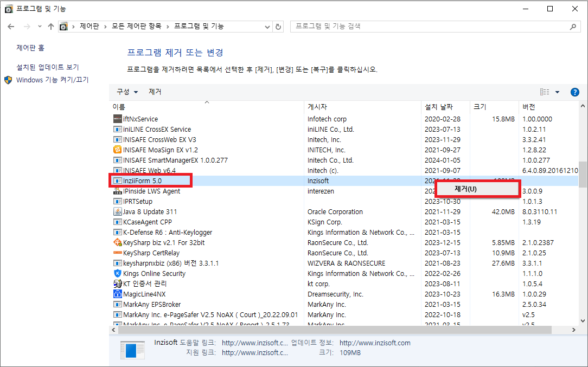Click the 제어판 breadcrumb

tap(90, 27)
